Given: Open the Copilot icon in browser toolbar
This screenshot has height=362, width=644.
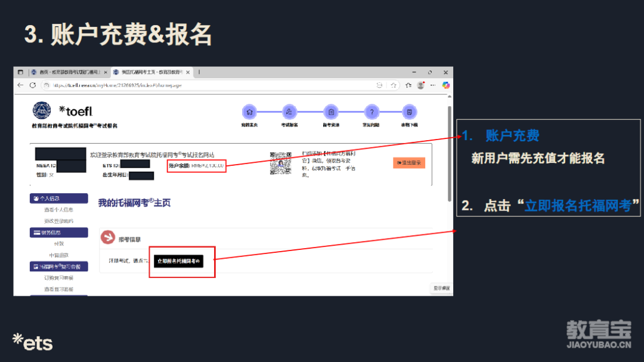Looking at the screenshot, I should 445,85.
